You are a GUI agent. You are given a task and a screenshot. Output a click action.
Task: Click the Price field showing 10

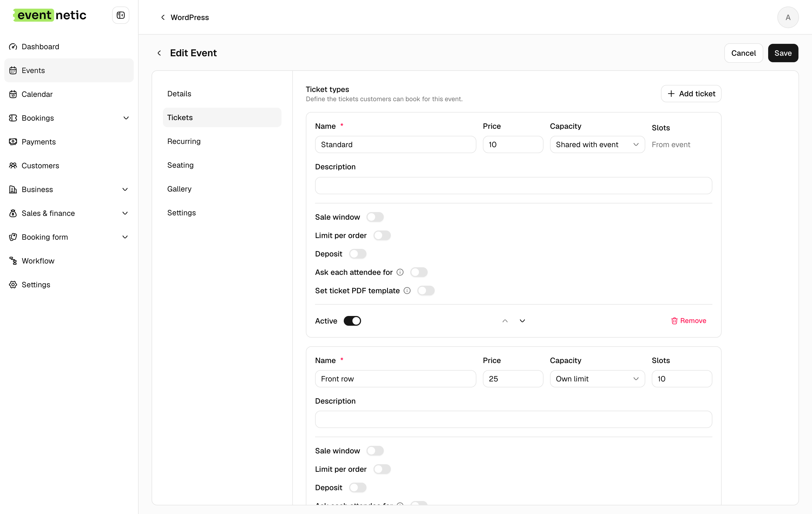pos(513,144)
